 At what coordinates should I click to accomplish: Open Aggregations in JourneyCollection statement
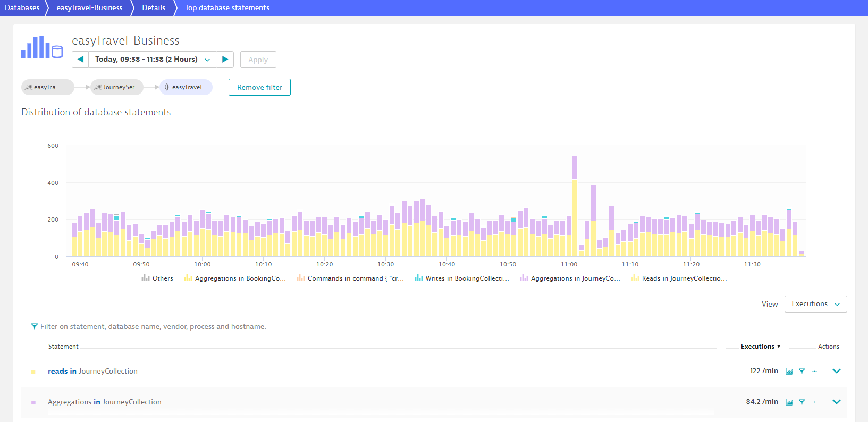[x=105, y=402]
